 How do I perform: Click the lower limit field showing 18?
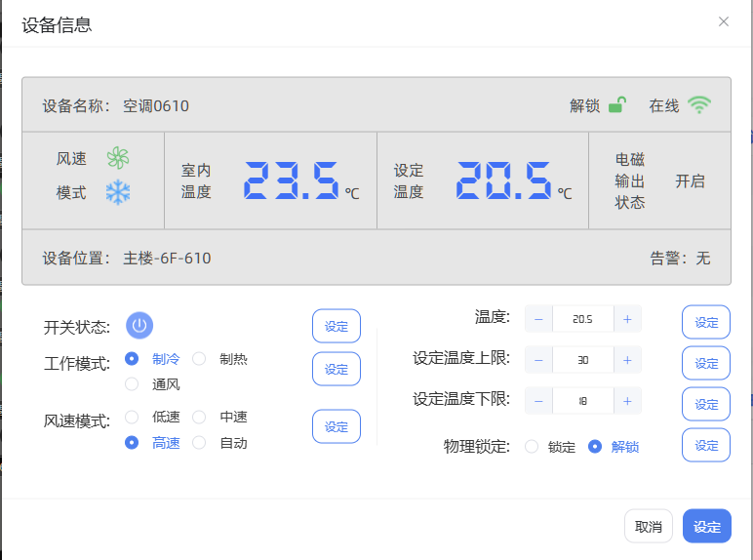[x=582, y=401]
